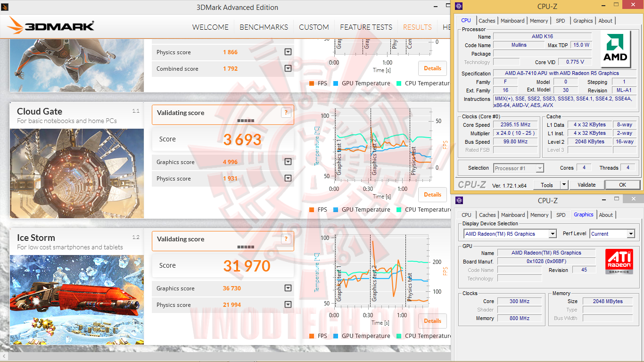Expand the Combined score 1 792 row
644x362 pixels.
click(x=288, y=69)
